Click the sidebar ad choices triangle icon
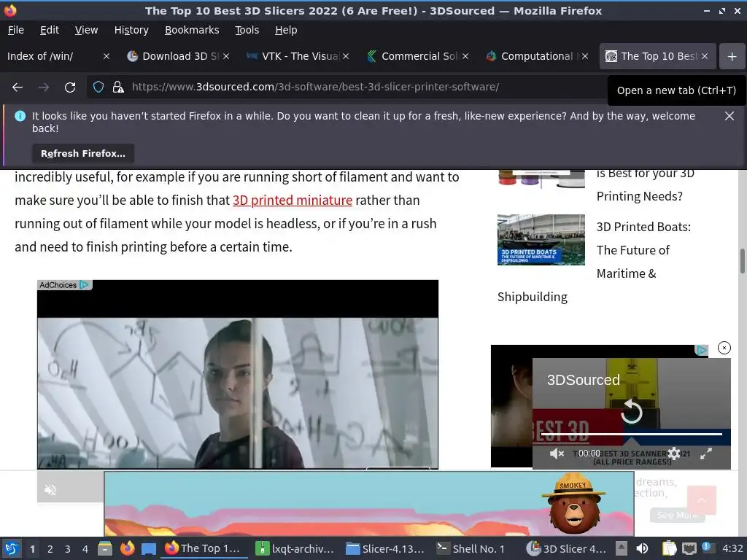 pos(701,351)
